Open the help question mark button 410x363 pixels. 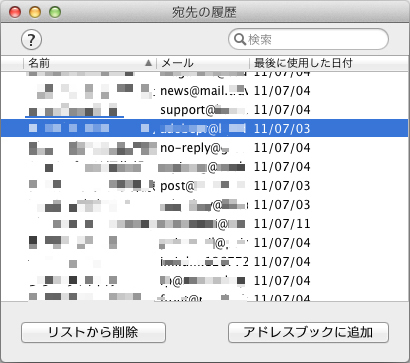pos(31,40)
